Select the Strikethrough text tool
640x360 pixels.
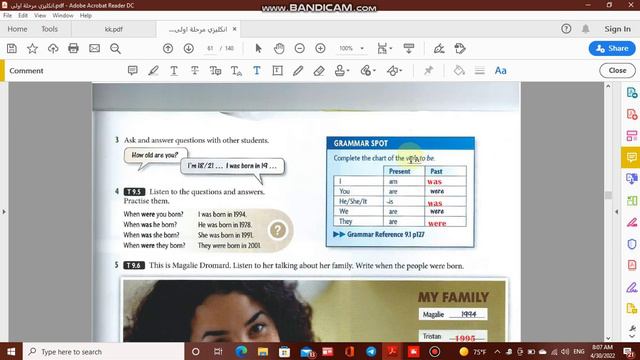click(195, 71)
